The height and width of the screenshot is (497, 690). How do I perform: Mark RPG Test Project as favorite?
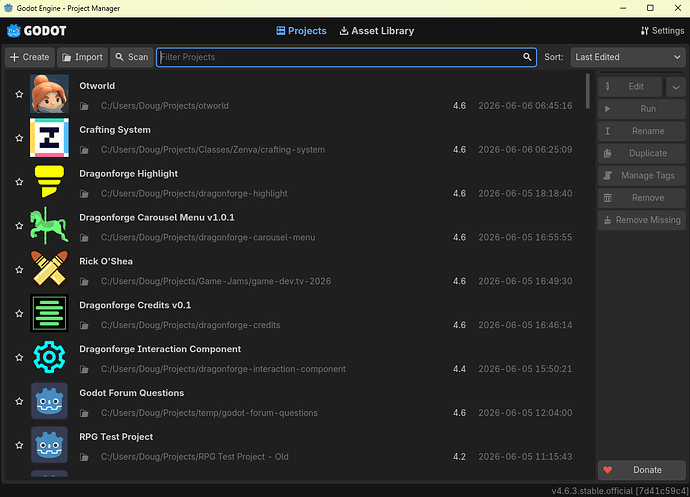(x=19, y=445)
